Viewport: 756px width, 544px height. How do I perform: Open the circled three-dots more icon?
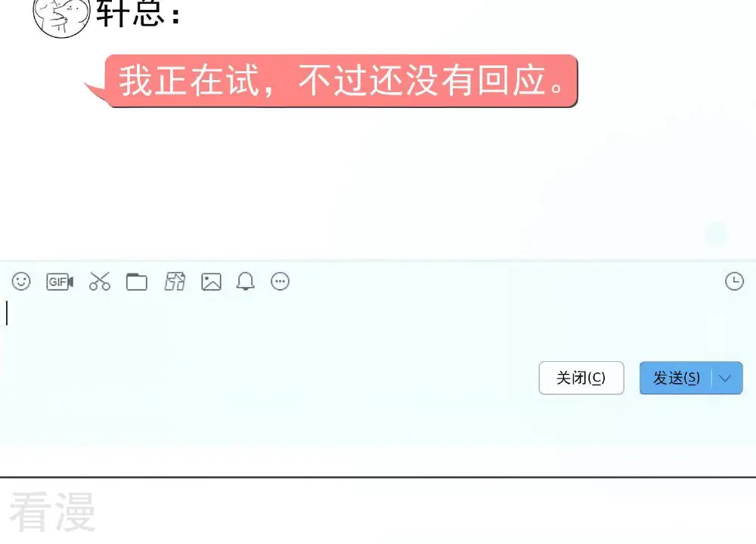(x=280, y=281)
